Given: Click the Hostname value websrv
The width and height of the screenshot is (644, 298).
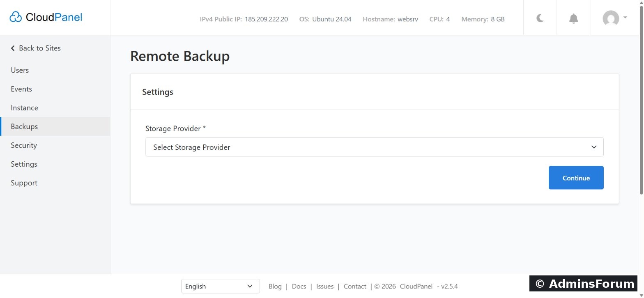Looking at the screenshot, I should pos(408,19).
